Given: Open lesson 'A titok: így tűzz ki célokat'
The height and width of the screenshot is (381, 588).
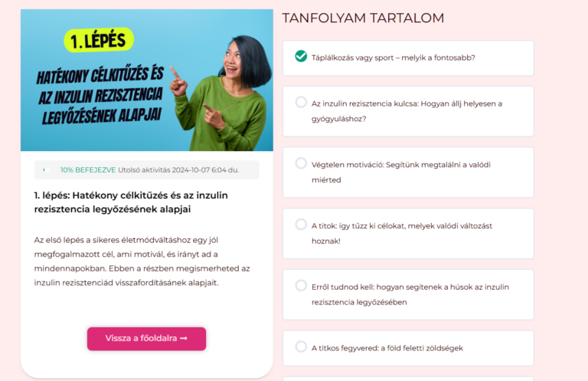Looking at the screenshot, I should tap(408, 234).
